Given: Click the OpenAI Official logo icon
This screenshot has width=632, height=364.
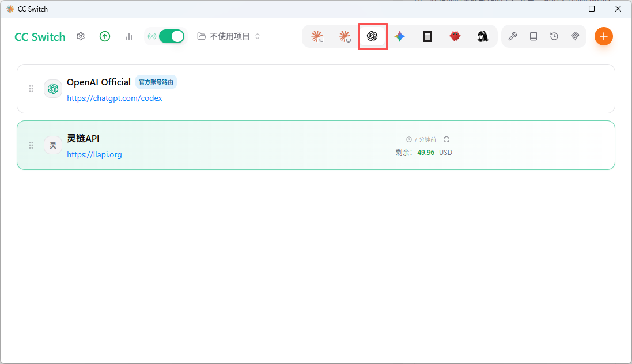Looking at the screenshot, I should click(53, 89).
